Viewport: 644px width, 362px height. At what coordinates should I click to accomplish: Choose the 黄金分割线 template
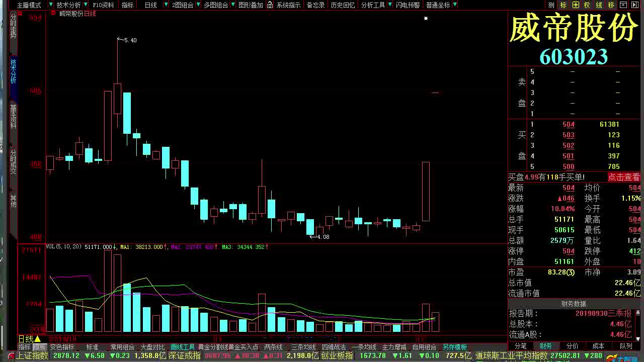click(213, 347)
